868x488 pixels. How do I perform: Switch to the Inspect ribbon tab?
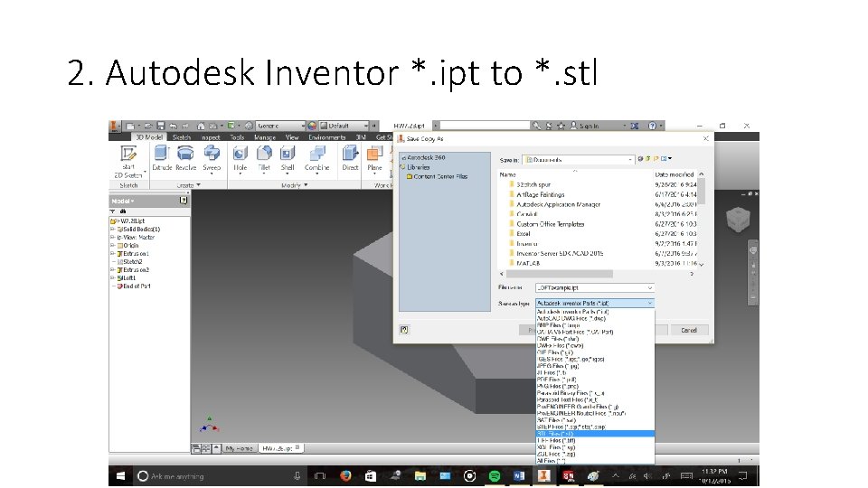pos(211,137)
